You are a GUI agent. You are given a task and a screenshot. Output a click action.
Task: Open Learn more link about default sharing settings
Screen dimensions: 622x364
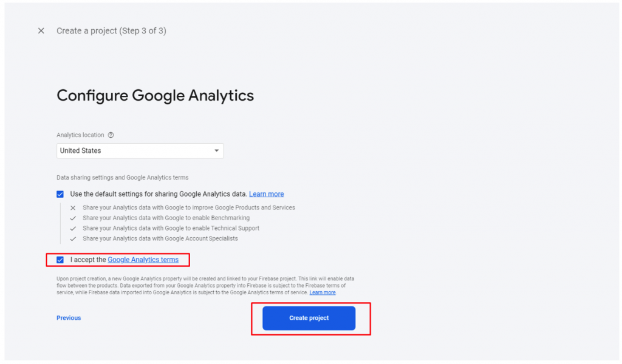(266, 194)
